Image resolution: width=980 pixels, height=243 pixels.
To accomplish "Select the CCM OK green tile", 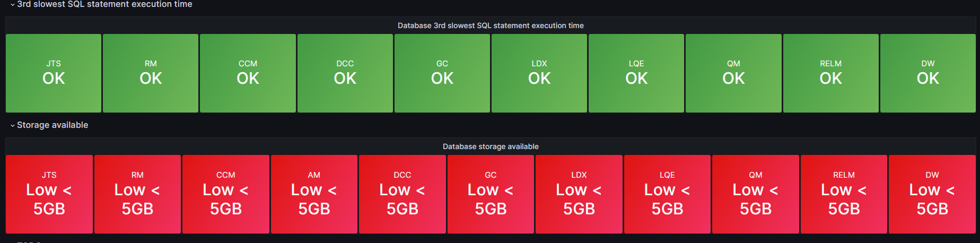I will click(248, 73).
